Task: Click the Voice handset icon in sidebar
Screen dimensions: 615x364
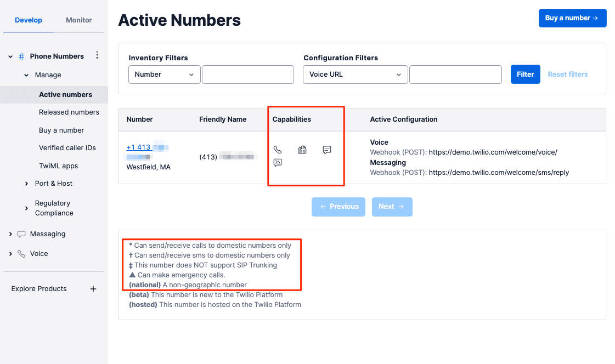Action: pos(21,253)
